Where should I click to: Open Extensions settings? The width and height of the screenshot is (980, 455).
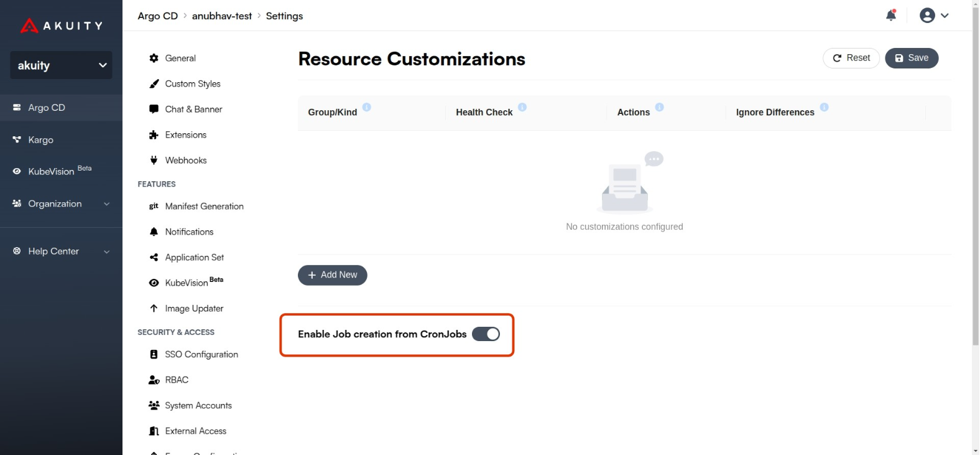coord(185,134)
